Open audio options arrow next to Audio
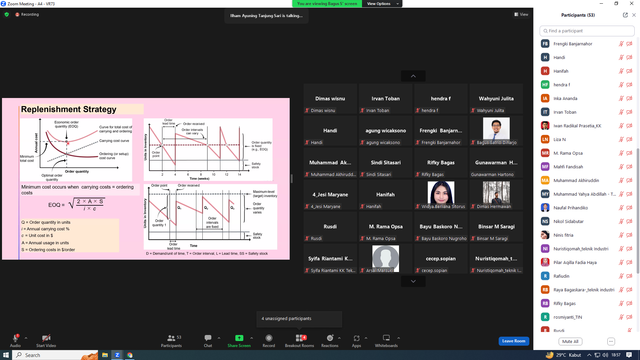 pyautogui.click(x=26, y=338)
